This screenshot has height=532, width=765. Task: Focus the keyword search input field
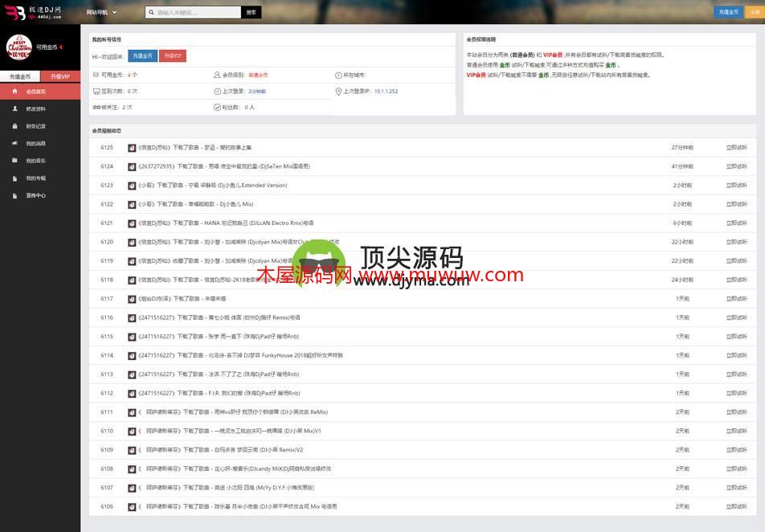click(x=197, y=12)
